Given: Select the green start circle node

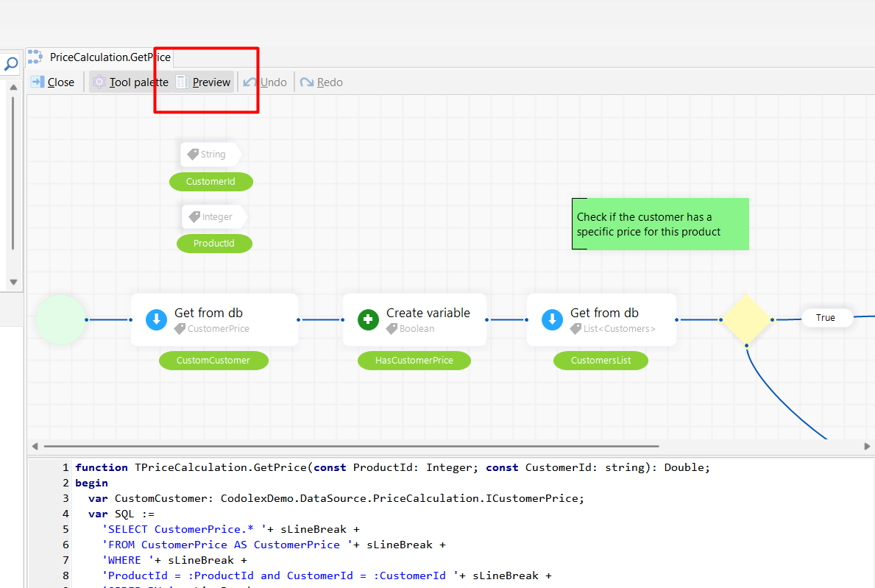Looking at the screenshot, I should point(60,319).
